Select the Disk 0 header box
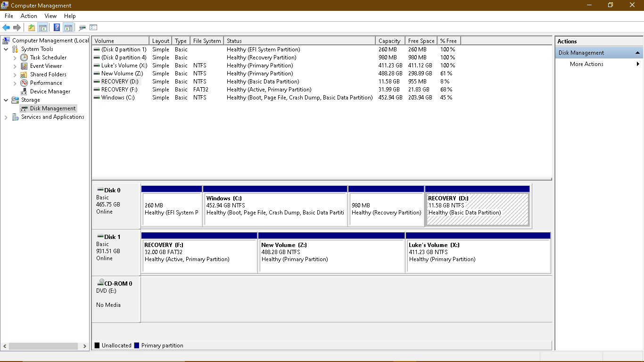The height and width of the screenshot is (362, 644). pyautogui.click(x=116, y=206)
